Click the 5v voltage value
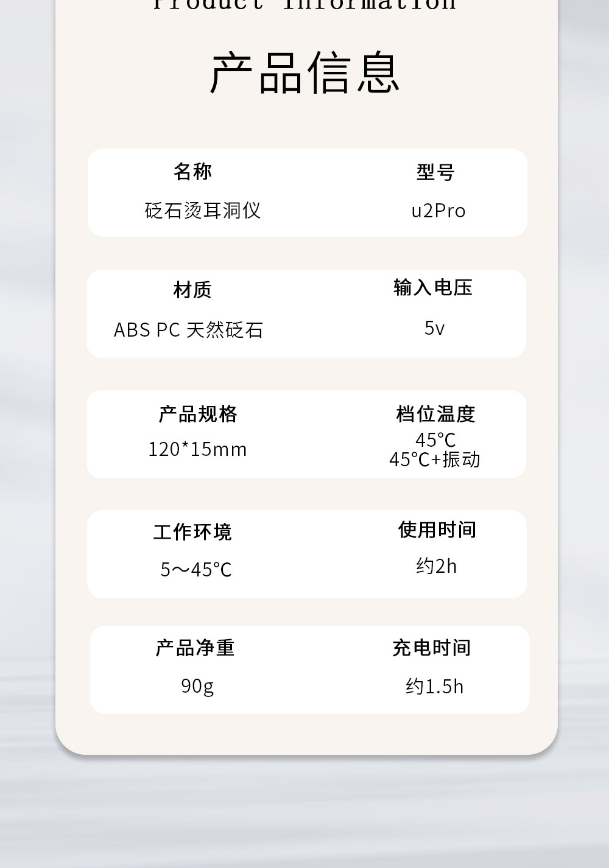 pos(434,328)
